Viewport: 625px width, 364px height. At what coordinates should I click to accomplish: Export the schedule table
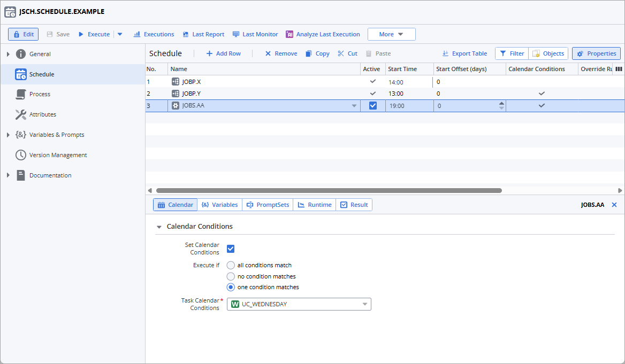[464, 53]
